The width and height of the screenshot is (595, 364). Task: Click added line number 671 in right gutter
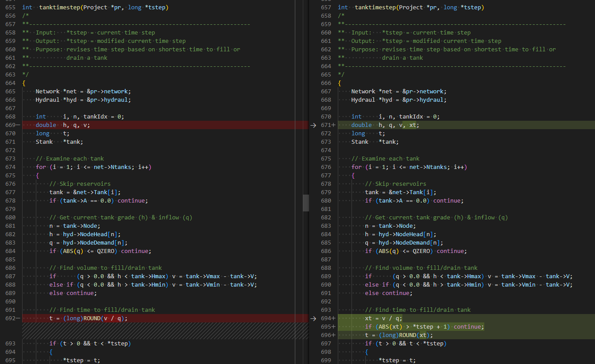coord(325,125)
